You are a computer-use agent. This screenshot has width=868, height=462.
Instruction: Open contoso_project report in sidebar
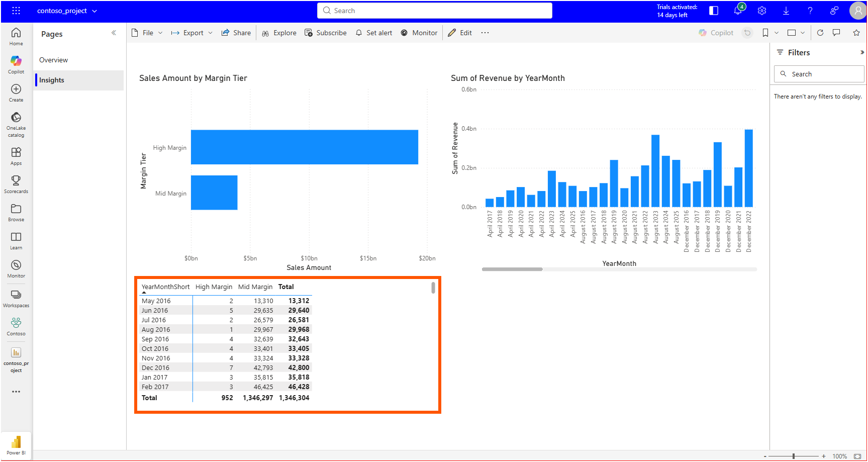pos(16,359)
